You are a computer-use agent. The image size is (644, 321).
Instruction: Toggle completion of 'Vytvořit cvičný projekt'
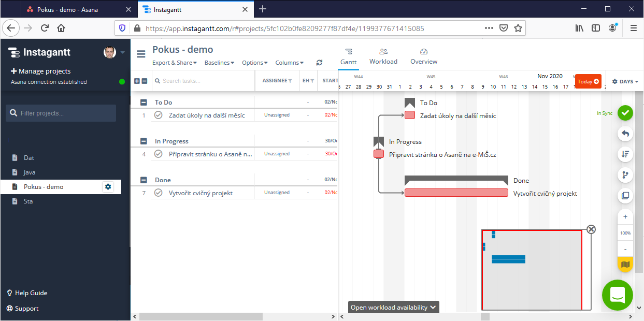tap(158, 192)
